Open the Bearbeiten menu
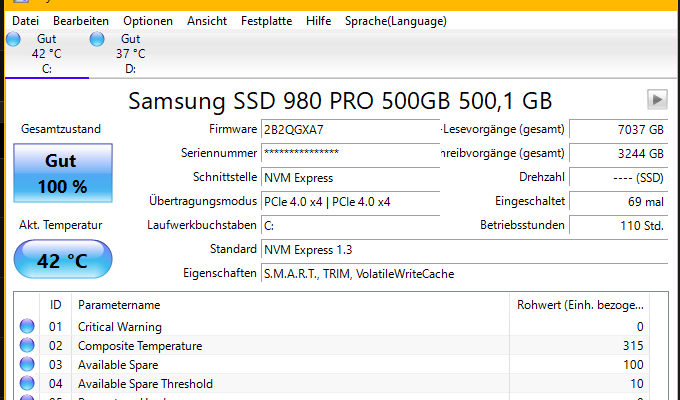Viewport: 680px width, 400px height. click(81, 21)
